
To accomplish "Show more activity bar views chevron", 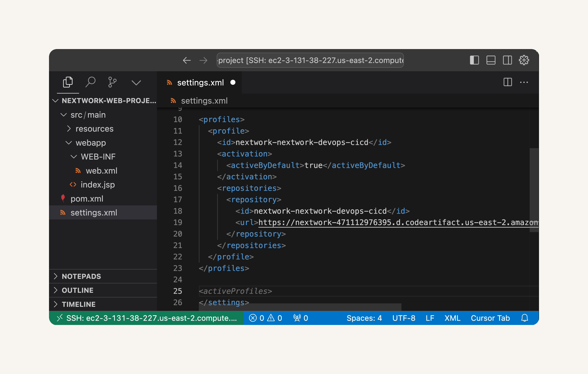I will coord(136,83).
